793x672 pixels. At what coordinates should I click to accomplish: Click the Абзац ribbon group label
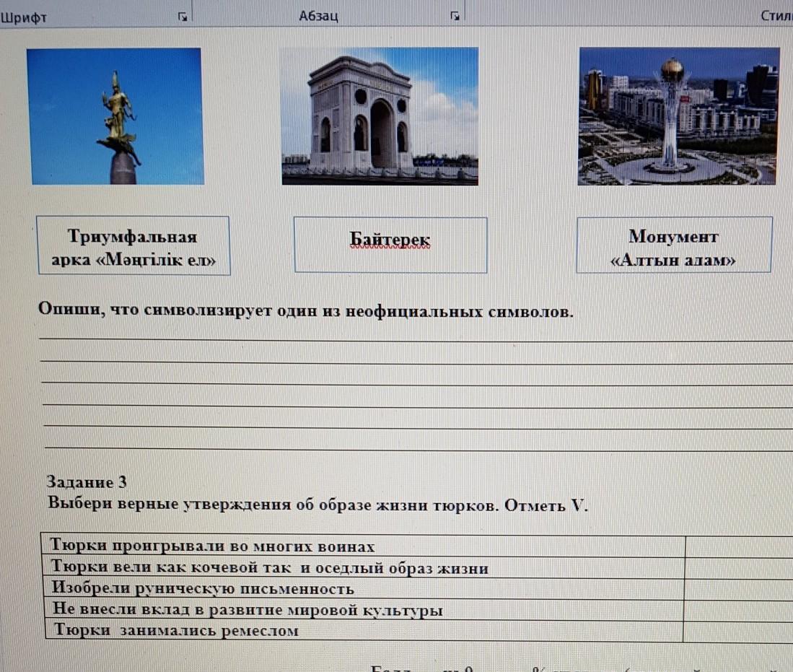[318, 16]
